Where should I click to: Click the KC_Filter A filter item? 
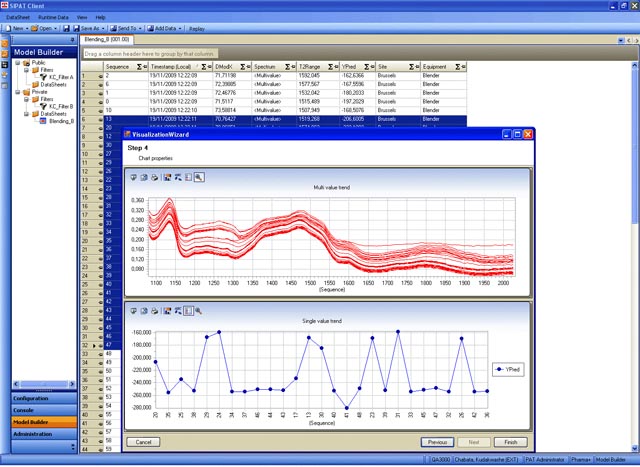tap(60, 76)
